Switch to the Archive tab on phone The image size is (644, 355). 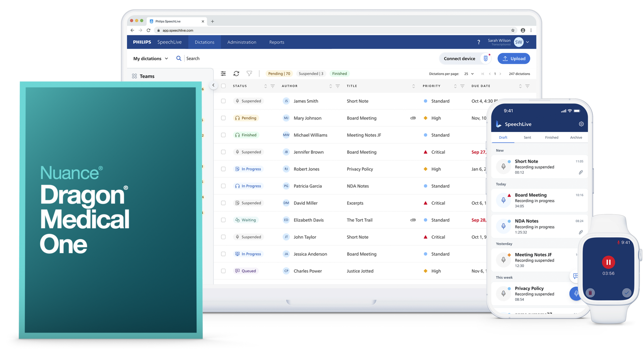(576, 137)
